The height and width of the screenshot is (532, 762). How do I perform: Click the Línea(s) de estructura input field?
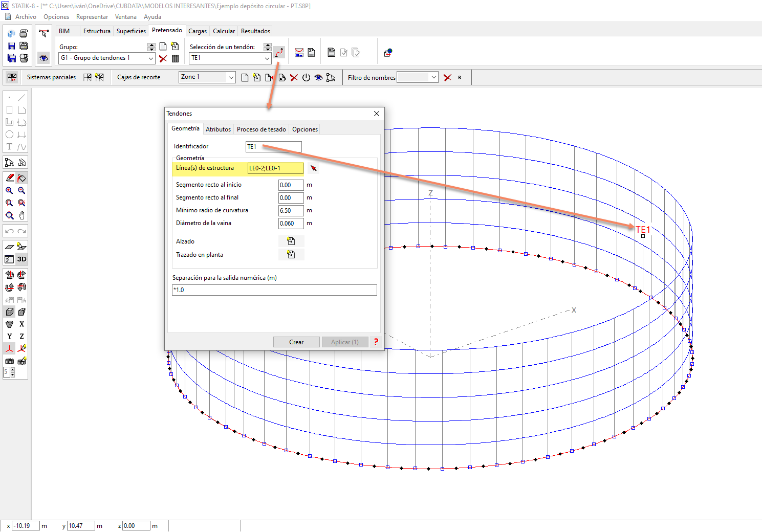point(275,168)
